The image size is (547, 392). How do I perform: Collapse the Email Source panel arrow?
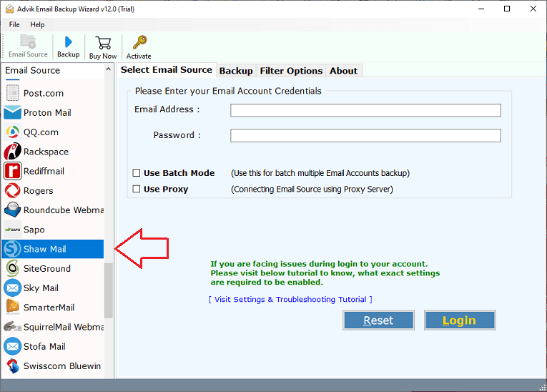(x=108, y=69)
